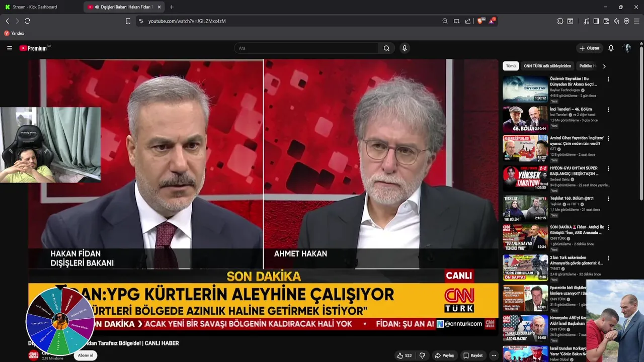The image size is (644, 362).
Task: Share this page via address bar icon
Action: 468,21
